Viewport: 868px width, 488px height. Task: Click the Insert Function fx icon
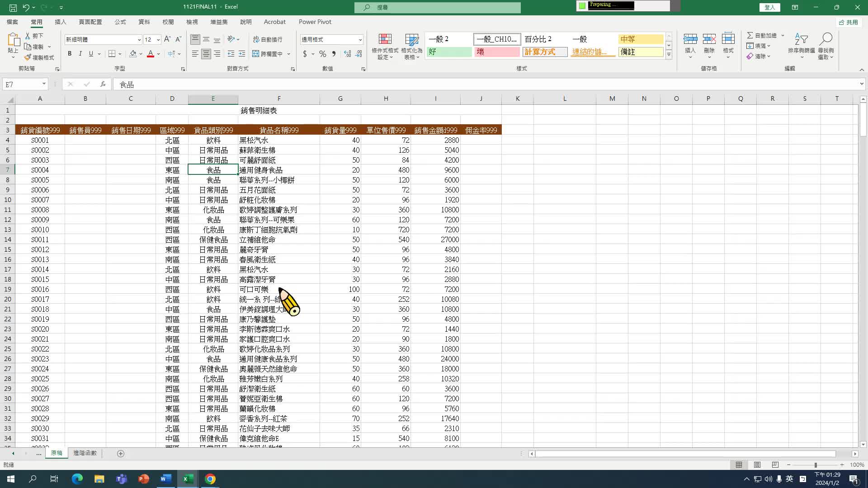103,84
